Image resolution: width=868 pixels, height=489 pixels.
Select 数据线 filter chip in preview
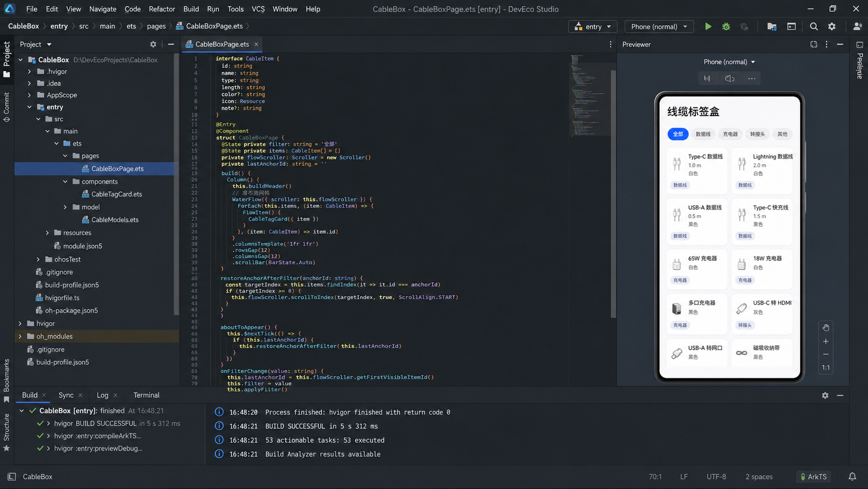[x=703, y=134]
